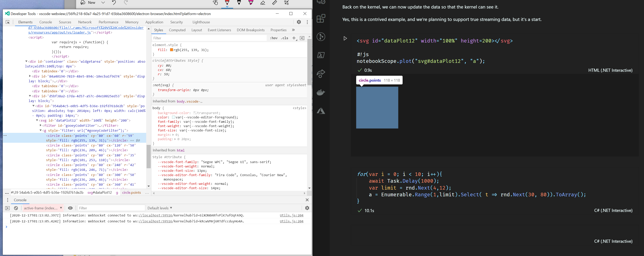Open the Docker extension in the VS Code sidebar
This screenshot has width=644, height=256.
pos(321,93)
